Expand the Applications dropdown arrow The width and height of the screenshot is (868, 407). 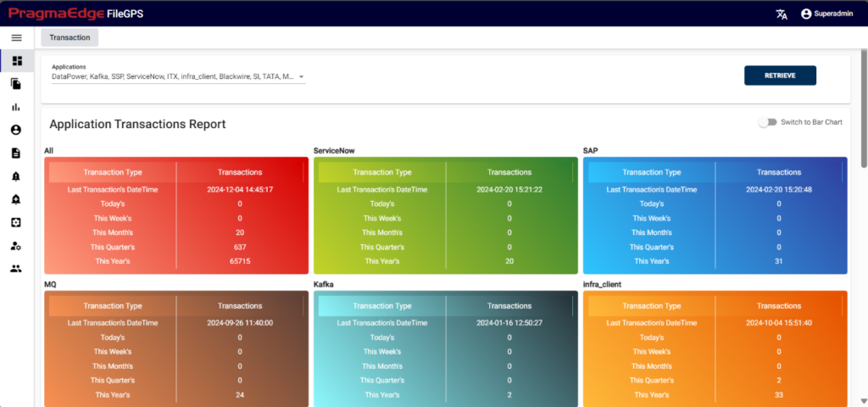coord(301,77)
